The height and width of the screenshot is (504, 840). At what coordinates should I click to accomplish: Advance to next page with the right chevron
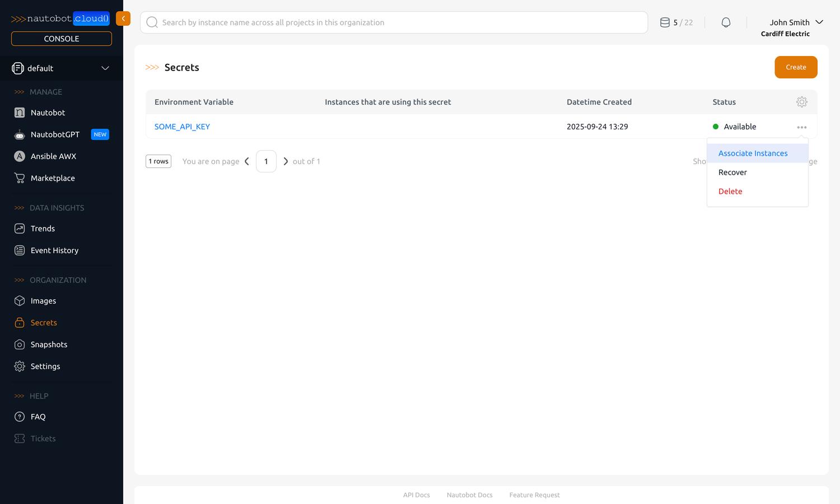point(286,161)
